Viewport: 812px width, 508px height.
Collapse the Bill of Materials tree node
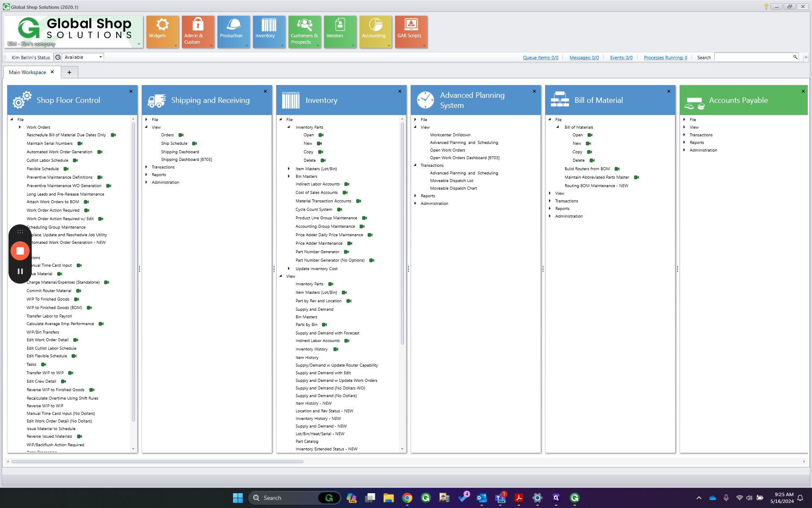pyautogui.click(x=557, y=127)
